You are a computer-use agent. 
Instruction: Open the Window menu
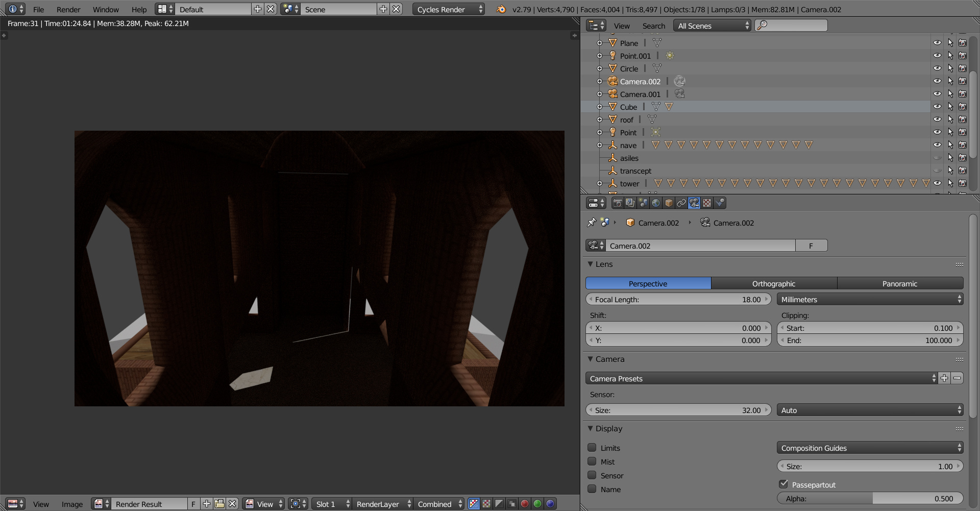click(106, 9)
